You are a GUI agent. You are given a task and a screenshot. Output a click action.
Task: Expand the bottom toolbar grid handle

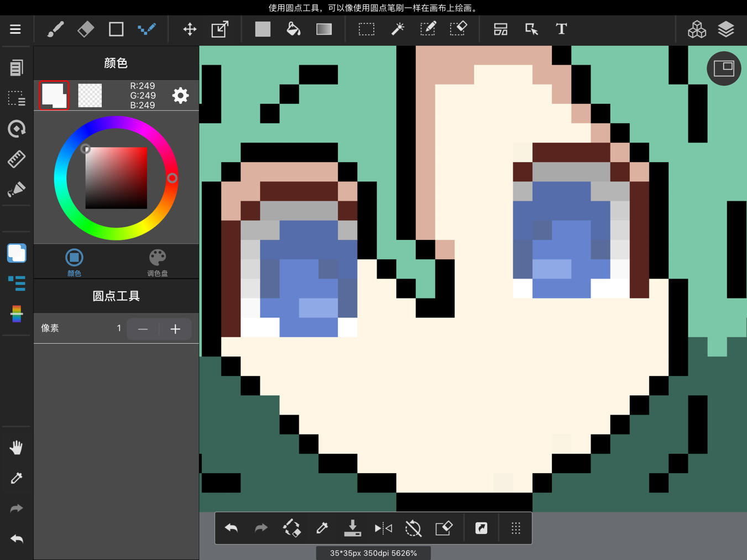click(516, 528)
